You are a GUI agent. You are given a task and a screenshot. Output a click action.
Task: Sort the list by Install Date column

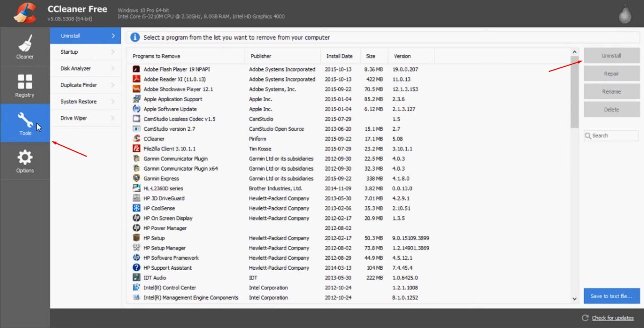pyautogui.click(x=339, y=56)
